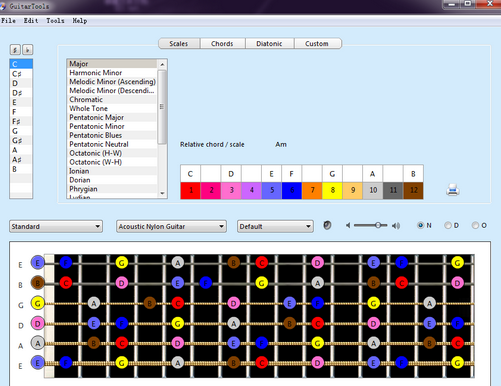The height and width of the screenshot is (386, 501).
Task: Open the Tools menu
Action: coord(55,21)
